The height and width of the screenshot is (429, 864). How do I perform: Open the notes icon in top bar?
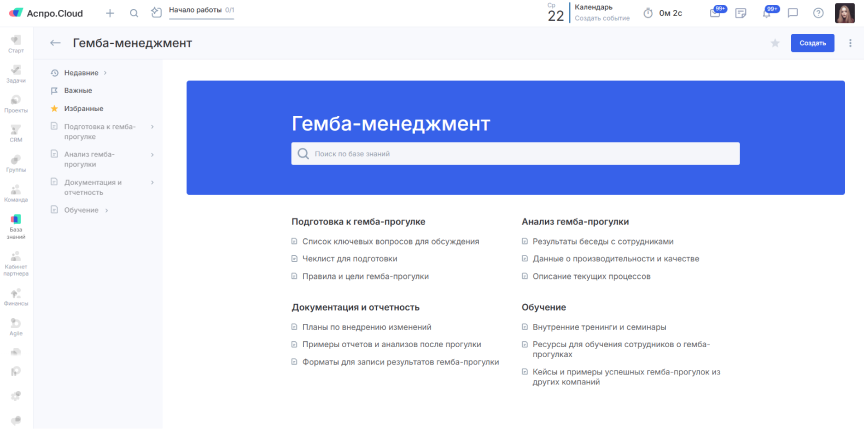pyautogui.click(x=741, y=13)
